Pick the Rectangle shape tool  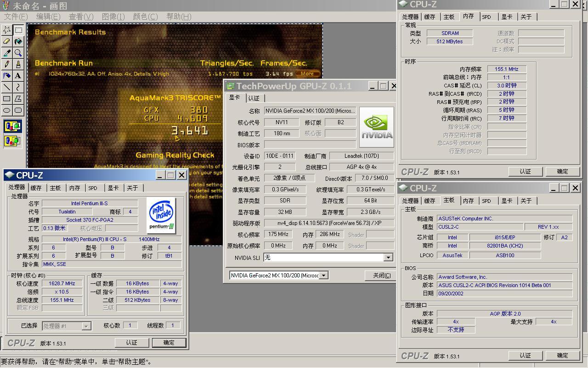point(7,98)
